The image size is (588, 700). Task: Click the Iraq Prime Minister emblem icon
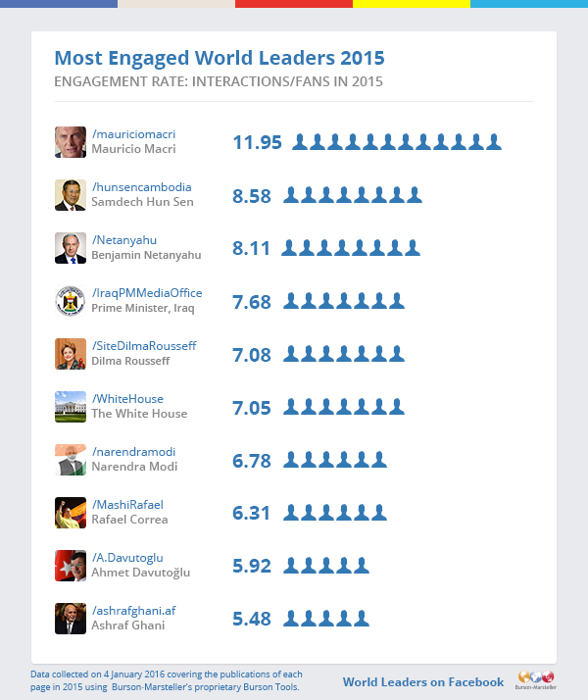71,301
